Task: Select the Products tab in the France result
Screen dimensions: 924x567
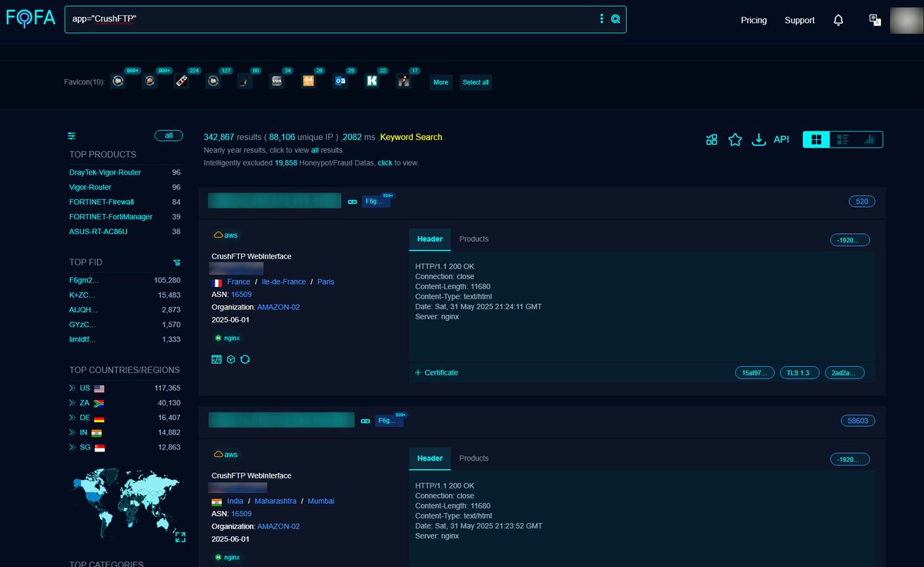Action: [x=474, y=239]
